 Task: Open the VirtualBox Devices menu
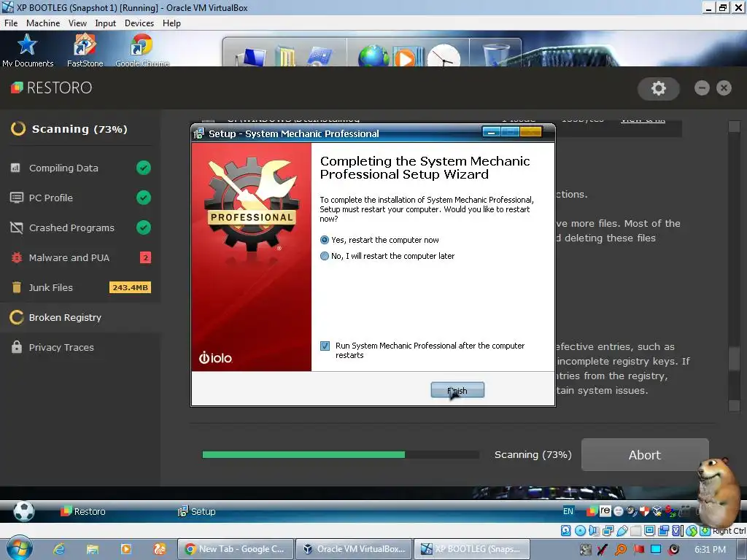point(139,23)
